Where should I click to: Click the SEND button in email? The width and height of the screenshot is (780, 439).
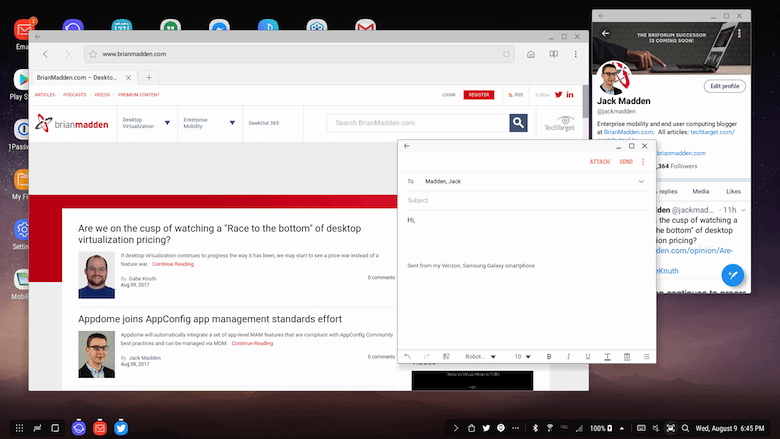(x=626, y=161)
